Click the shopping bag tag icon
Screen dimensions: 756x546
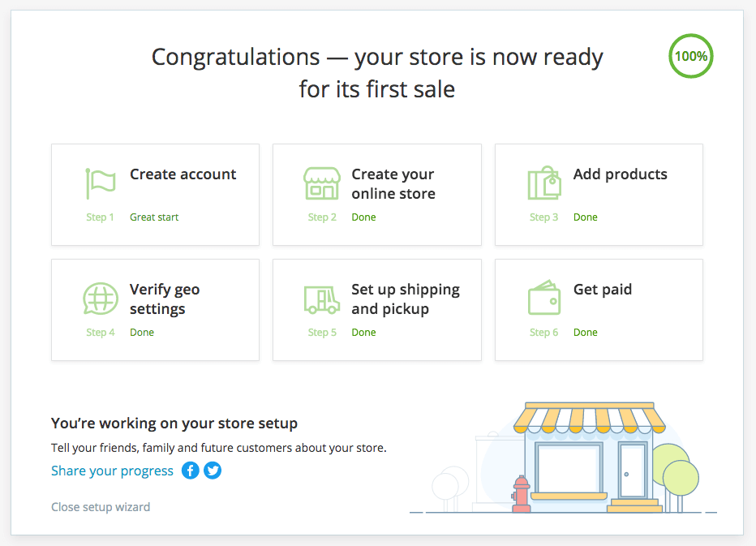tap(544, 183)
